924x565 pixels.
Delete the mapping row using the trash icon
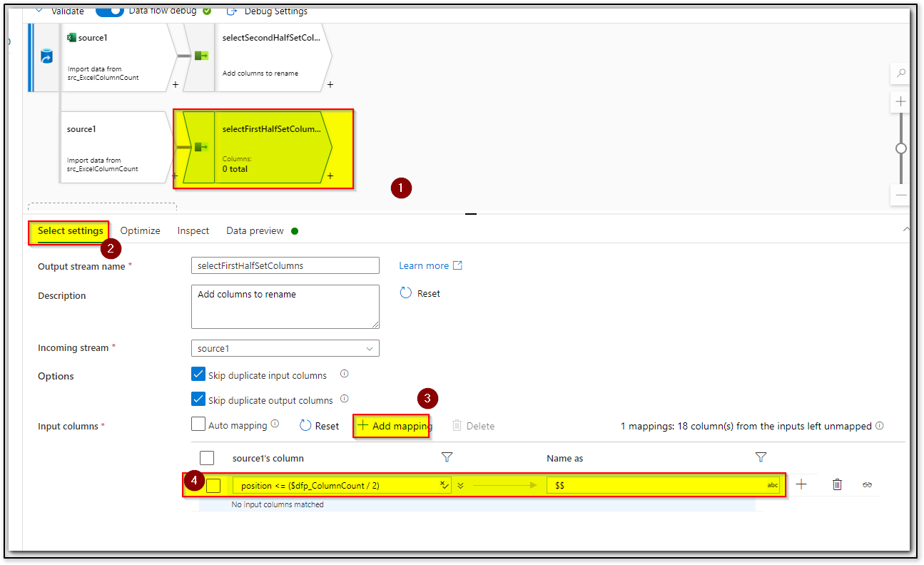tap(837, 484)
